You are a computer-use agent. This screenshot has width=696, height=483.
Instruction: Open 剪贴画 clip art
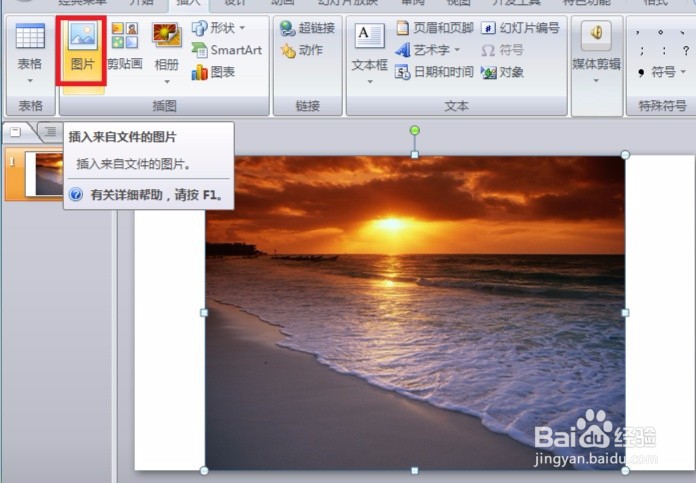point(125,48)
